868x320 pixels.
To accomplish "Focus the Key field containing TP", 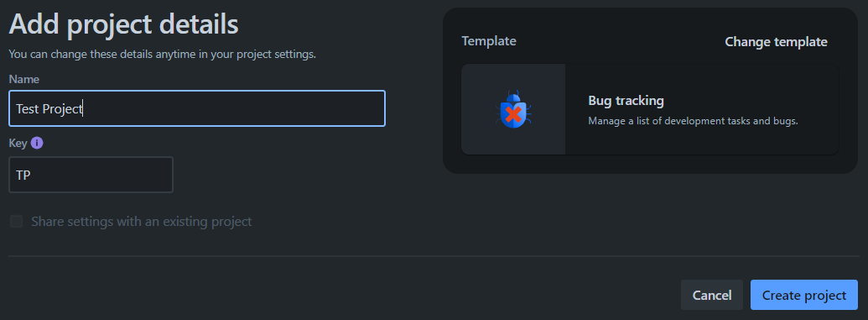I will click(x=91, y=175).
